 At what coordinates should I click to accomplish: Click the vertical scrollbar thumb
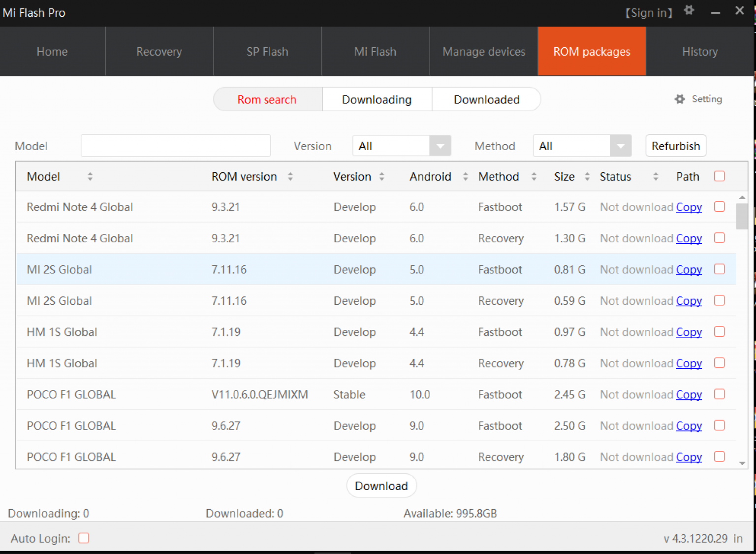tap(742, 217)
